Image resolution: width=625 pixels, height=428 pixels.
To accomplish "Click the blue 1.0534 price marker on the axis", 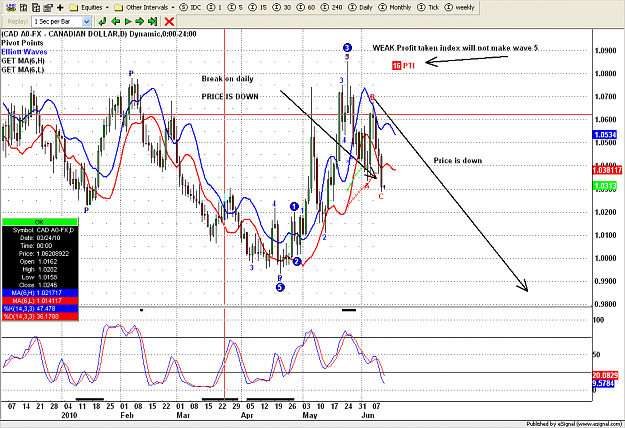I will click(x=605, y=135).
